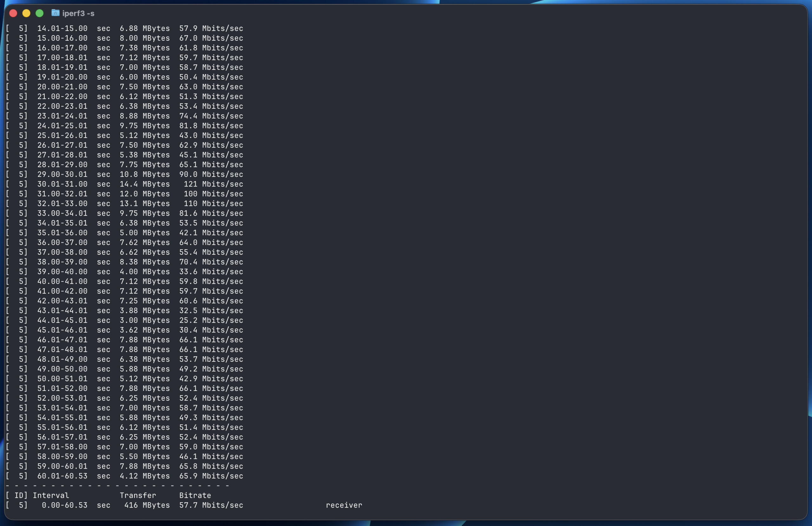This screenshot has height=526, width=812.
Task: Click the green fullscreen window button
Action: (40, 13)
